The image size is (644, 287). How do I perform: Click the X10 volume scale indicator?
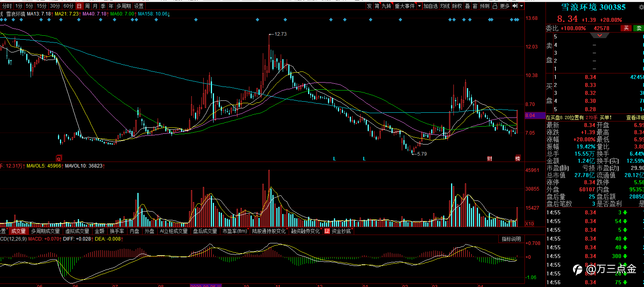tap(530, 223)
